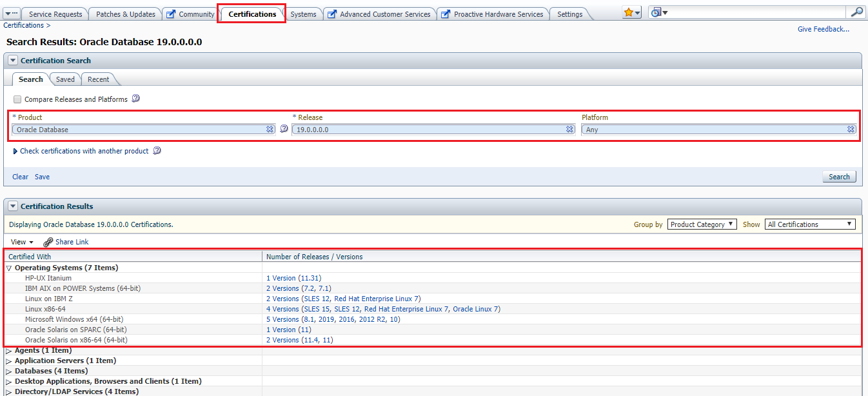Open the View menu
The image size is (868, 396).
(x=22, y=242)
